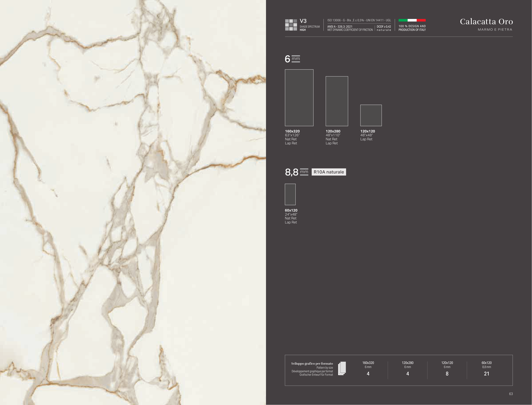
Task: Click the 60x120 pattern count 21
Action: coord(486,374)
